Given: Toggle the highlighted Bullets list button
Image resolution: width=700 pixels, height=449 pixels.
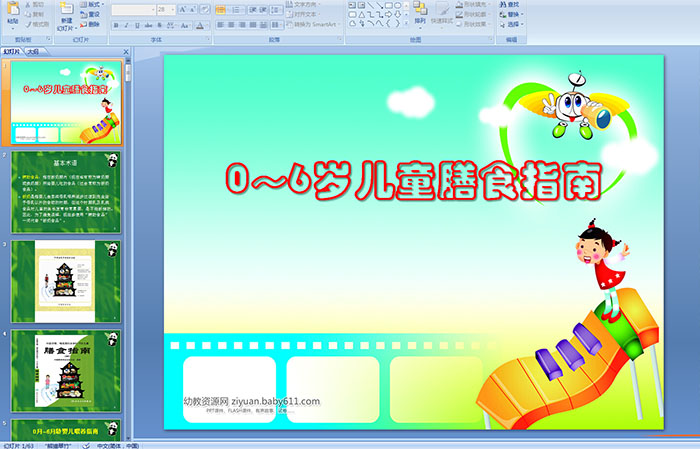Looking at the screenshot, I should point(222,9).
